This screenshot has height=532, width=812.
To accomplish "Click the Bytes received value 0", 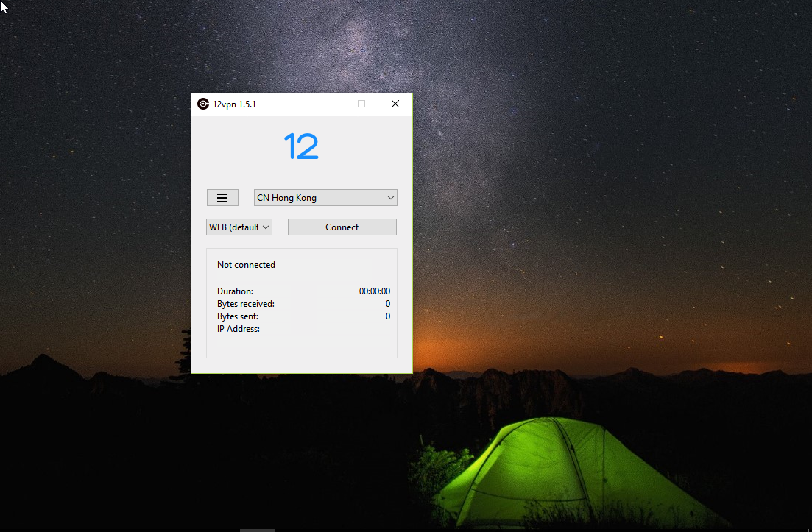I will 388,304.
